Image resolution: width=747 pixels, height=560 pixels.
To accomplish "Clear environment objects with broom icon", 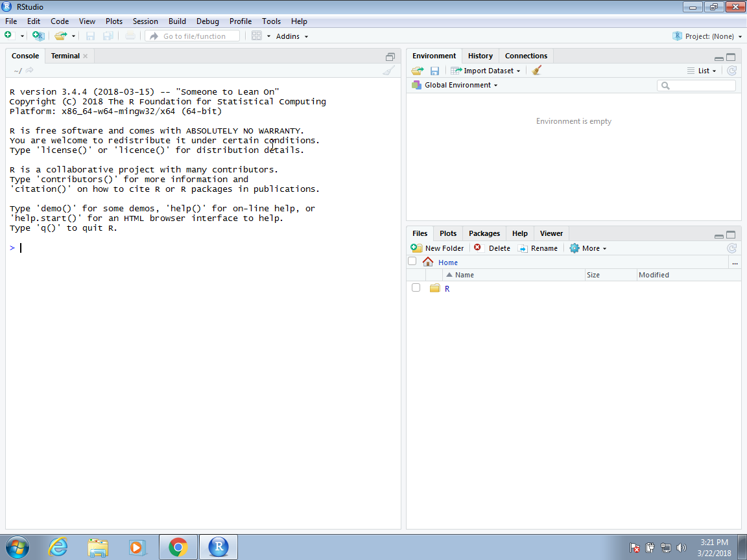I will 536,71.
